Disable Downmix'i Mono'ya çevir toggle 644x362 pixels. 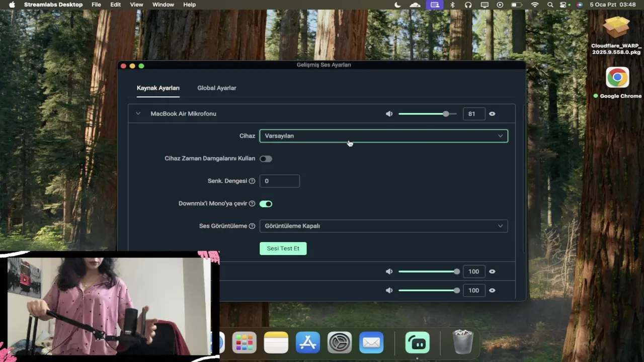pyautogui.click(x=266, y=204)
